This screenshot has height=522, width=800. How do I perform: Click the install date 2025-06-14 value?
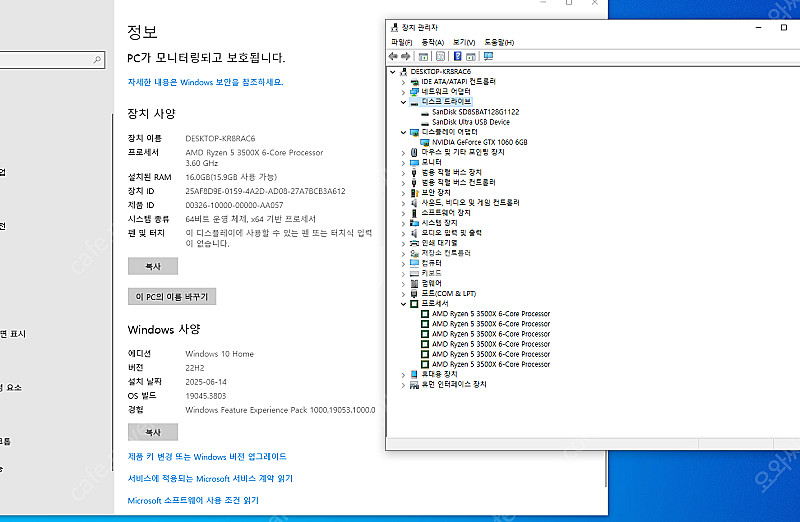(206, 382)
